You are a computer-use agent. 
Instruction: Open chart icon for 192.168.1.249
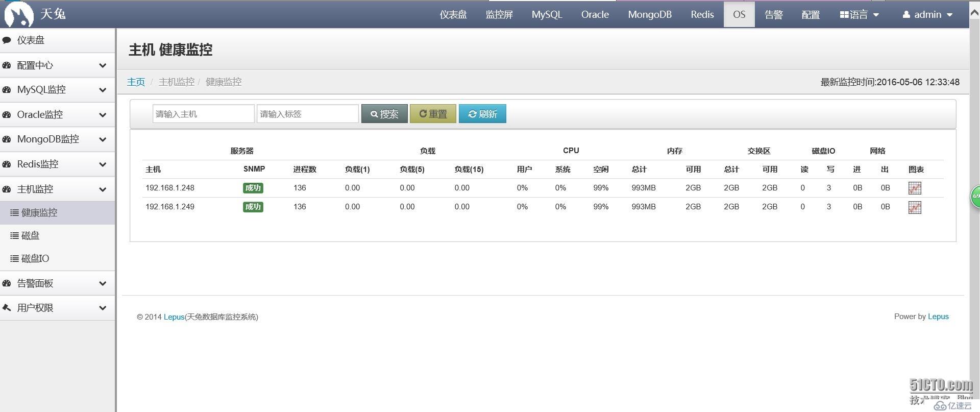(915, 207)
